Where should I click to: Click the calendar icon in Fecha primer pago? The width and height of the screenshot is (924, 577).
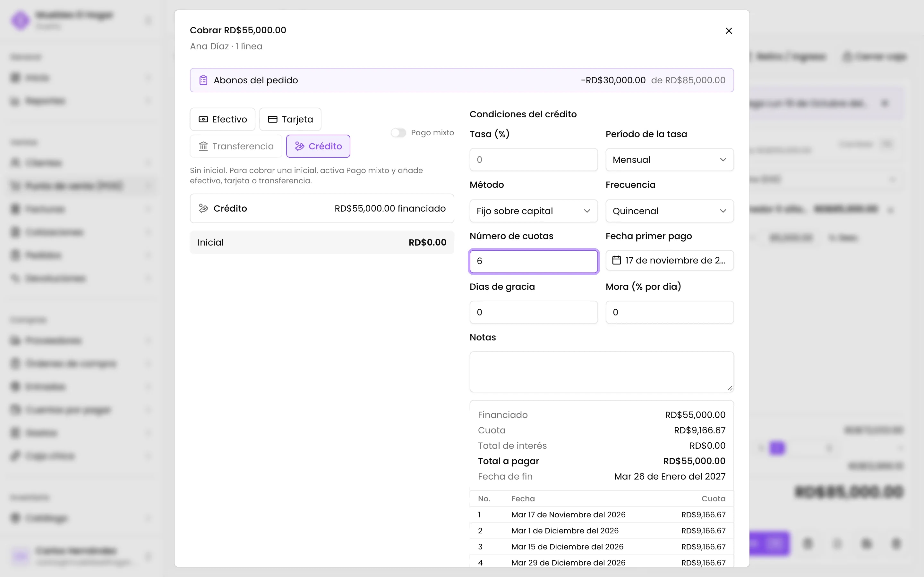(616, 260)
